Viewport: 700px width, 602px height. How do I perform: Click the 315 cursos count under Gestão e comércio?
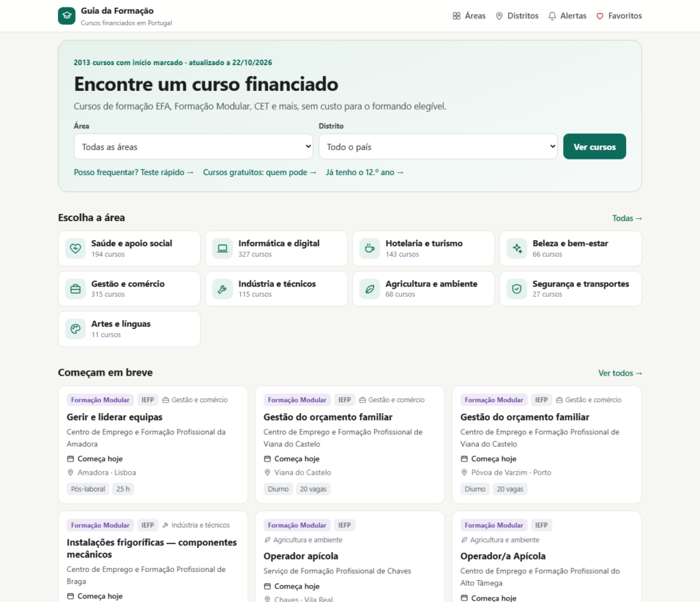108,295
